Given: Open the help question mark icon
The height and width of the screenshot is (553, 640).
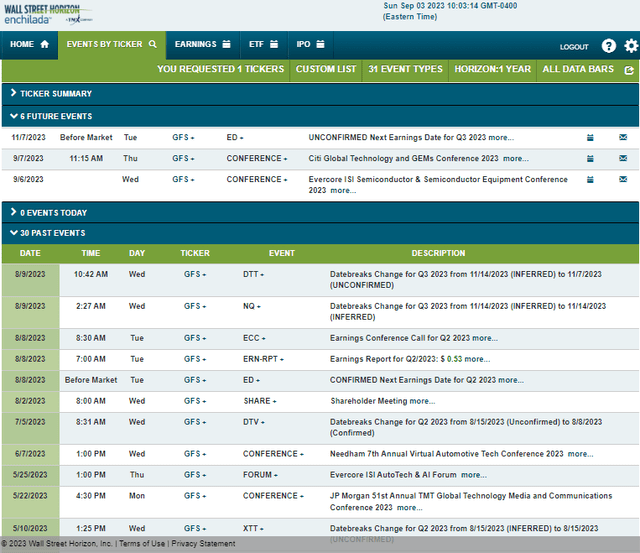Looking at the screenshot, I should click(609, 45).
